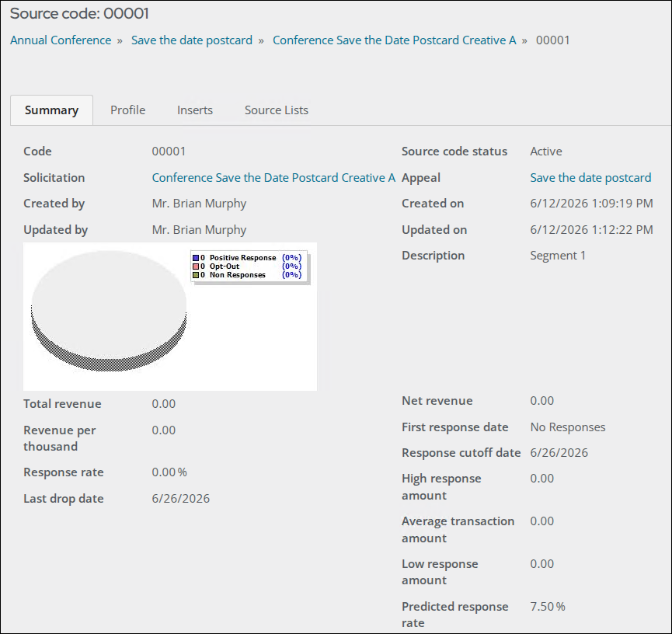Open Save the date postcard breadcrumb link
Viewport: 672px width, 634px height.
(x=192, y=40)
